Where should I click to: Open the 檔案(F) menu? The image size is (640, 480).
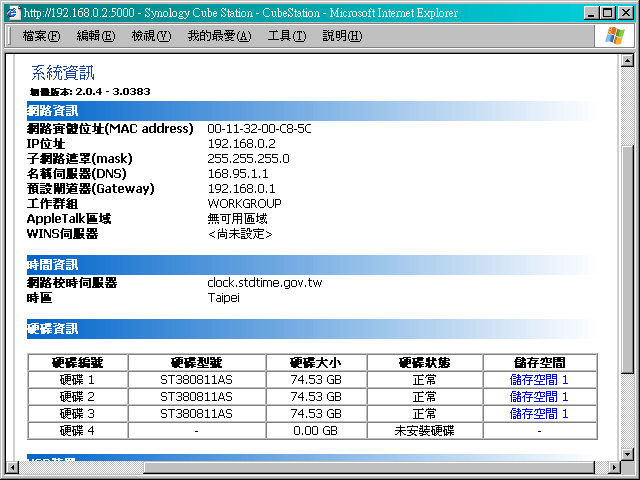click(41, 36)
